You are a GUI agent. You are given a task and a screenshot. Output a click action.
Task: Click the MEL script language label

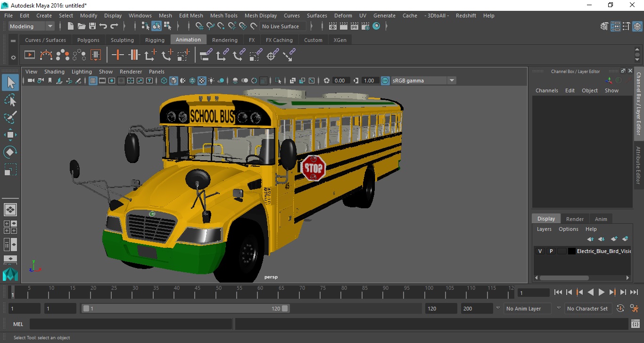tap(18, 324)
